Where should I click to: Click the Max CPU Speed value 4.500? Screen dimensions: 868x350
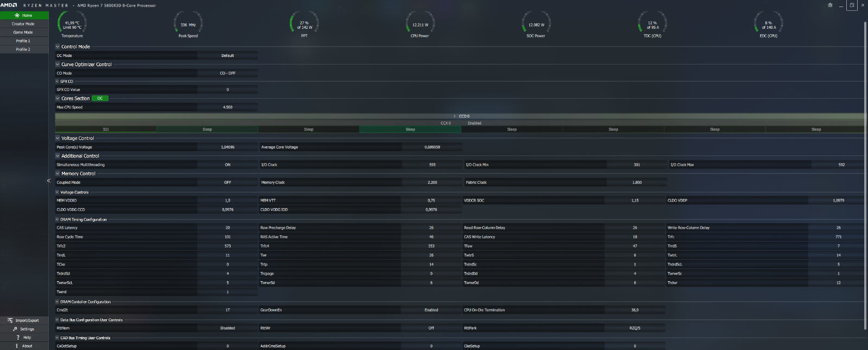coord(228,107)
